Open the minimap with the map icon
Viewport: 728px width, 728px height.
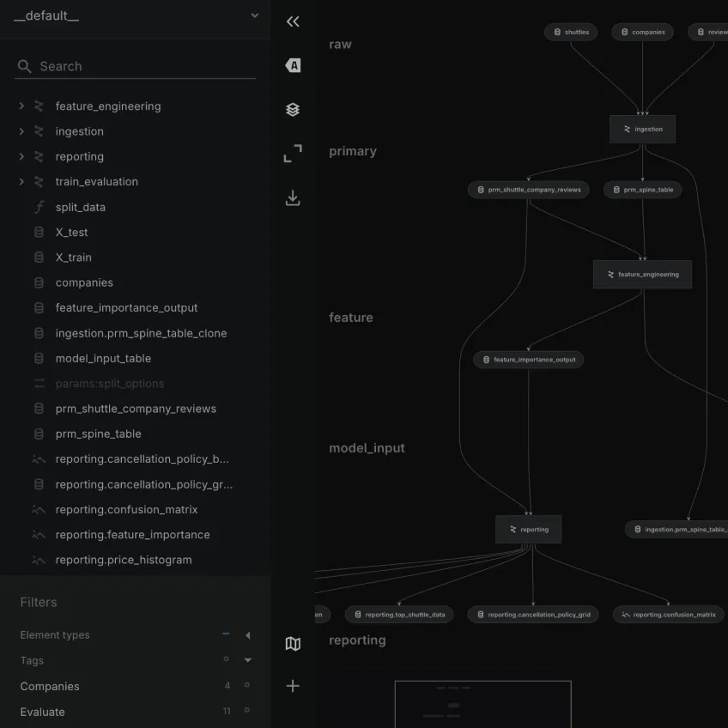pos(293,643)
